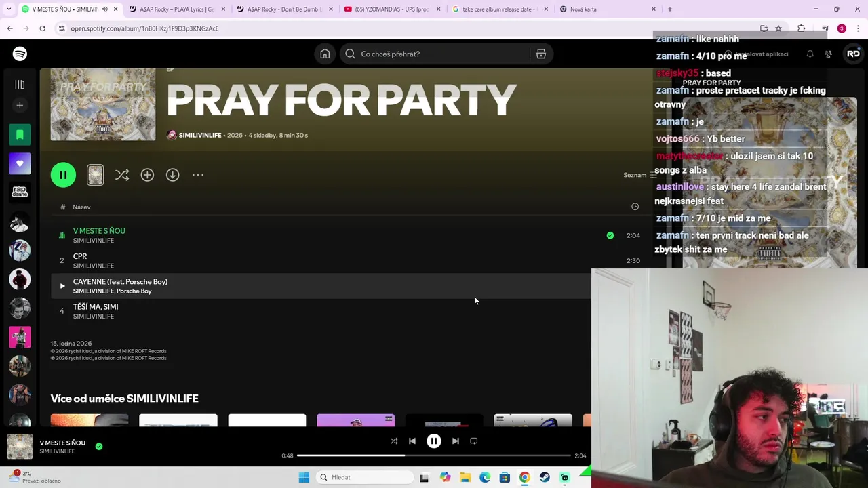Reload the Spotify page

[x=42, y=28]
